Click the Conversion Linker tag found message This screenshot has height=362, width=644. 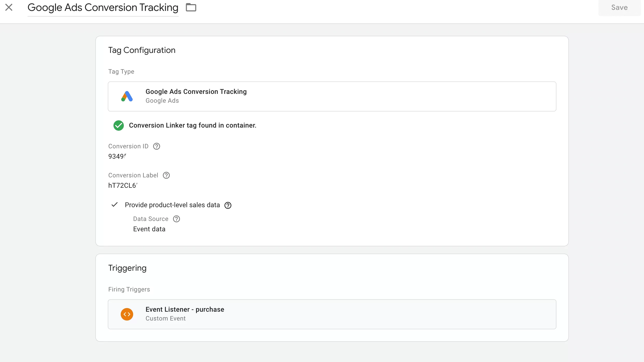192,125
